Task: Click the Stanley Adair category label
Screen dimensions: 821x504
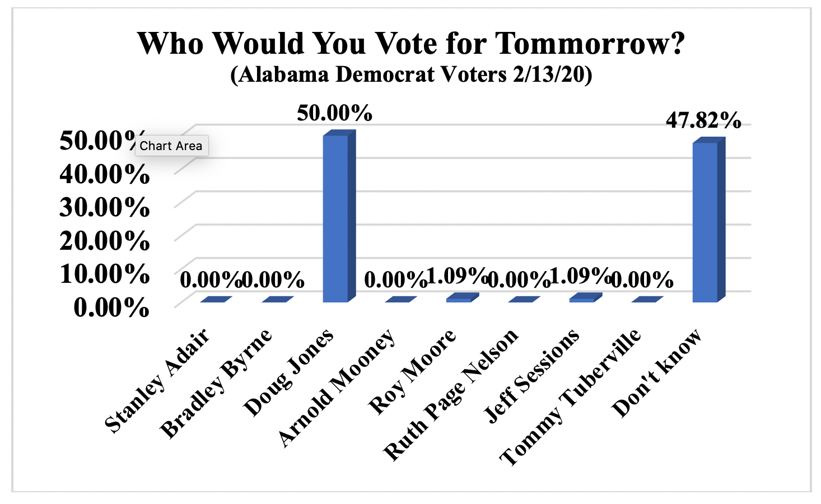Action: (x=157, y=381)
